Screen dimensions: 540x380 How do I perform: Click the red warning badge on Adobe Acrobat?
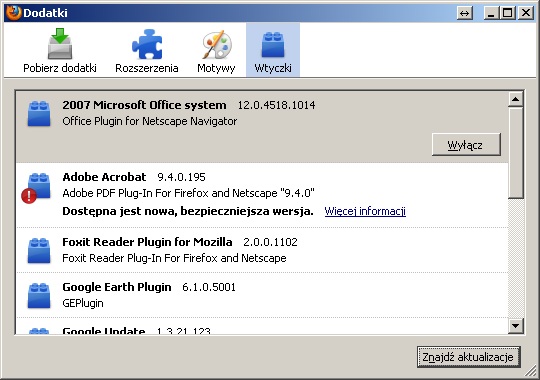coord(29,196)
